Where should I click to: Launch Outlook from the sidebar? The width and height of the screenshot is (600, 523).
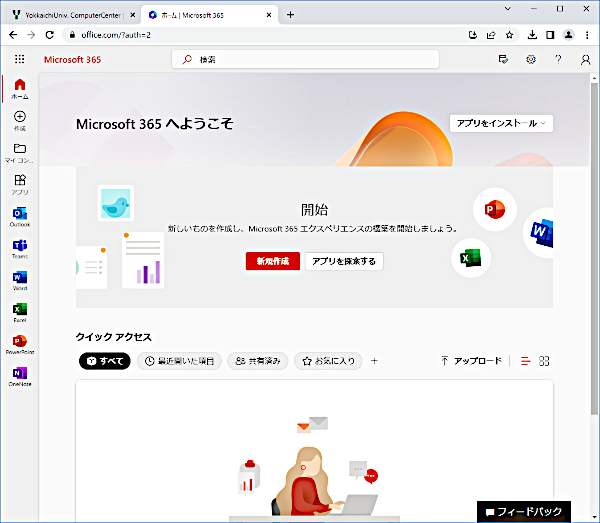tap(20, 217)
